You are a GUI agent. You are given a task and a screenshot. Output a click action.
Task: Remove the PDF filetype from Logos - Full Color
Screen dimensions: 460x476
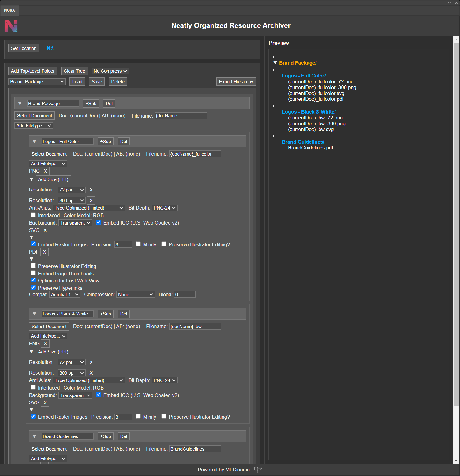point(44,252)
